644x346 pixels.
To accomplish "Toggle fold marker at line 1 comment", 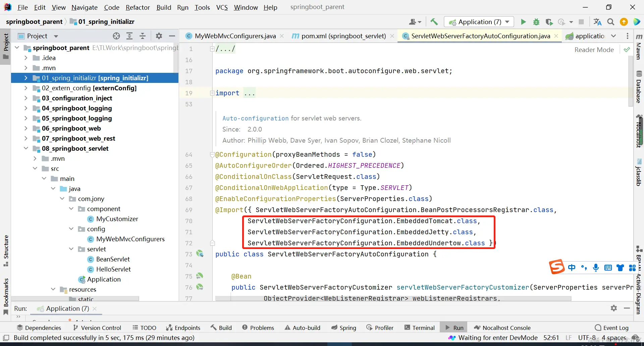I will (x=212, y=49).
